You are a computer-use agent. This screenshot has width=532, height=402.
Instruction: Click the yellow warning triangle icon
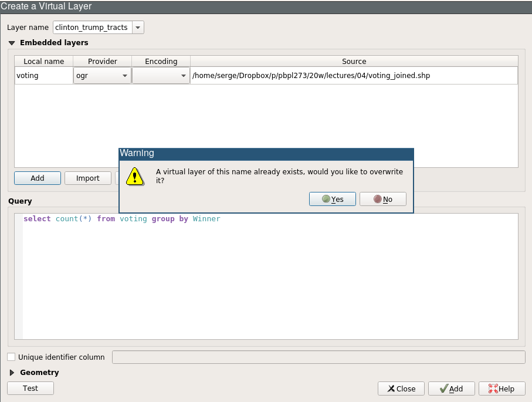135,175
